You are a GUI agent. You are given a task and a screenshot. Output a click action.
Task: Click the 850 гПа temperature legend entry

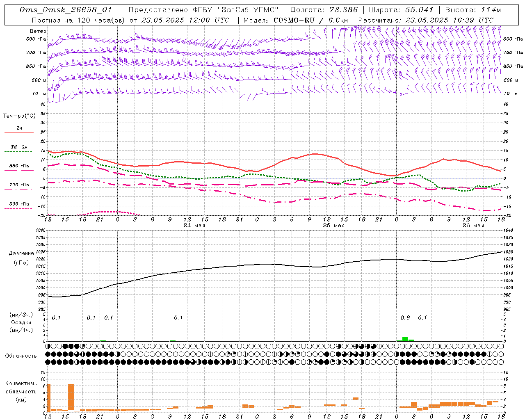[19, 166]
